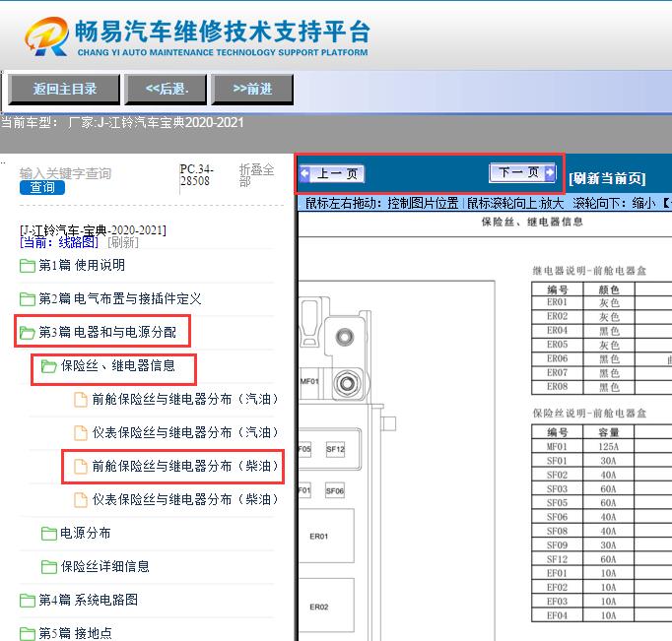The width and height of the screenshot is (672, 641).
Task: Click [刷新当前页] to refresh page
Action: 607,178
